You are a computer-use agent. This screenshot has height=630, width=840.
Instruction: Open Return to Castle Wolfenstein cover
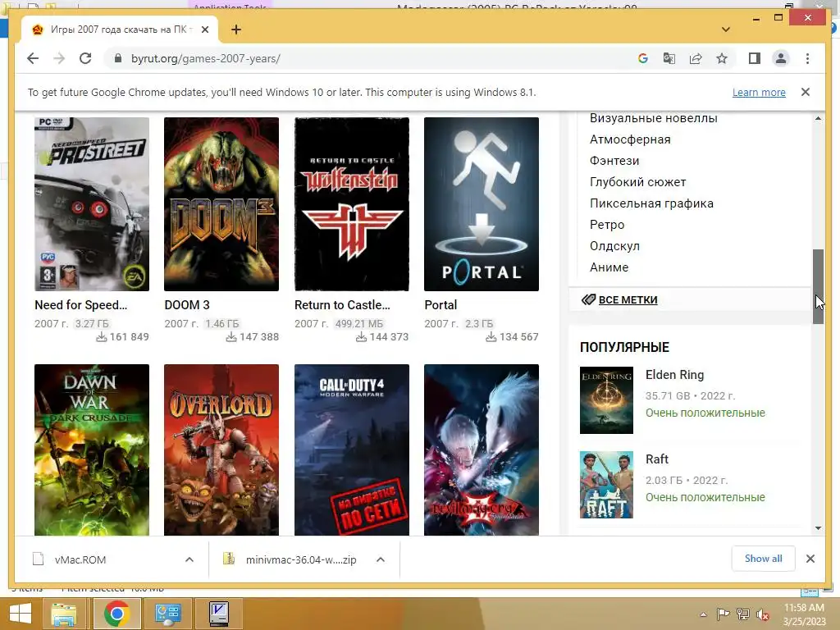coord(351,204)
